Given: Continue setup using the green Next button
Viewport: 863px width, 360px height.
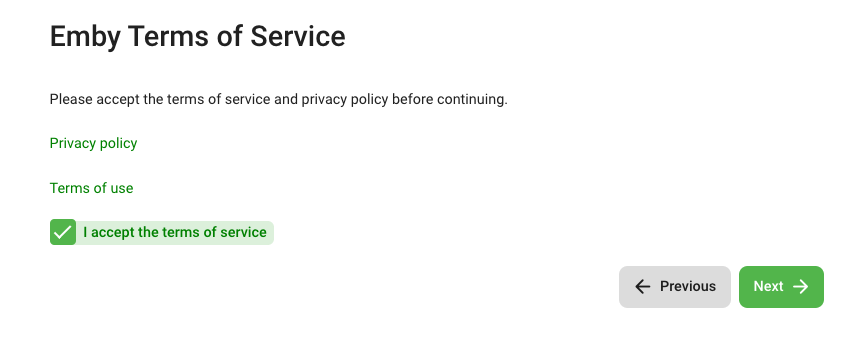Looking at the screenshot, I should [781, 287].
